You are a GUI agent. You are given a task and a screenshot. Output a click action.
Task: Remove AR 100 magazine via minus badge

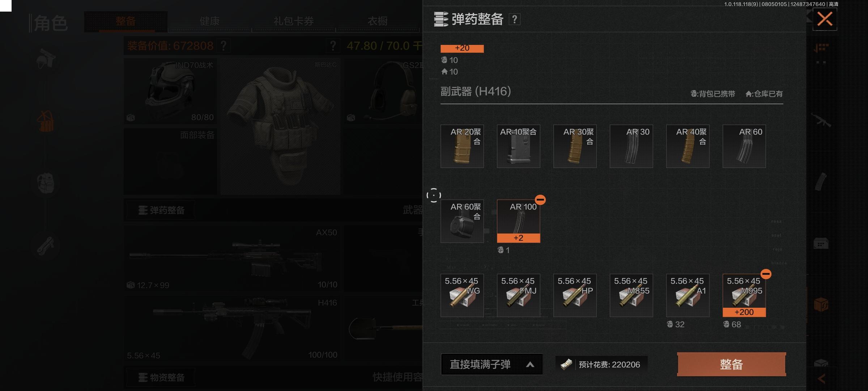pos(540,199)
